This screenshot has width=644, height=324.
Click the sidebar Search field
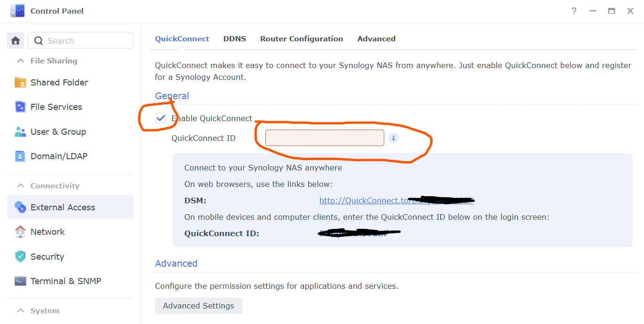[x=81, y=41]
